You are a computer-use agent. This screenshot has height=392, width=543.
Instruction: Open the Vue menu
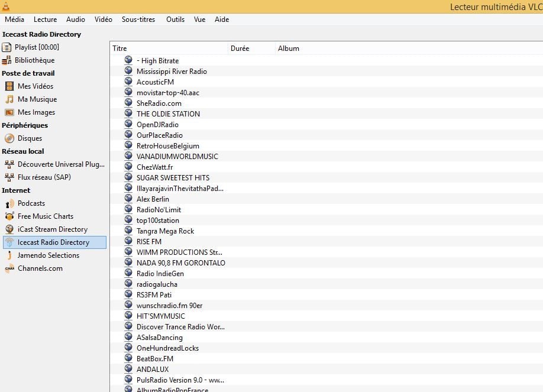point(199,20)
